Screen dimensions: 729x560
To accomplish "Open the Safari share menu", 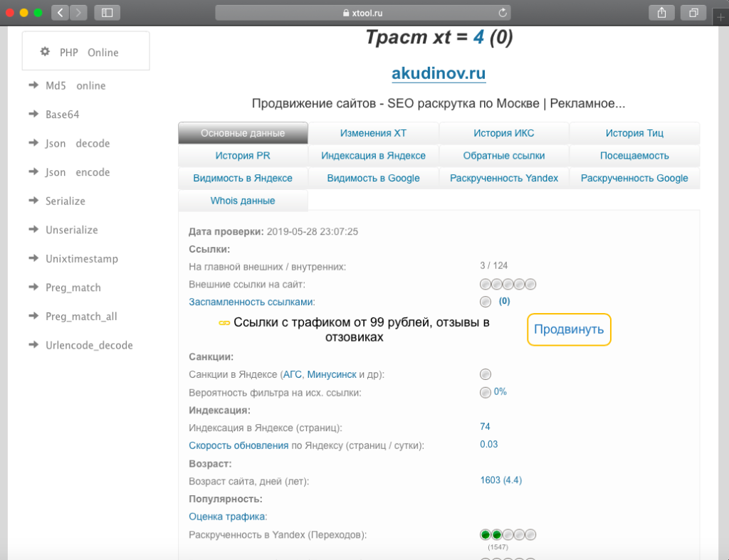I will click(661, 13).
